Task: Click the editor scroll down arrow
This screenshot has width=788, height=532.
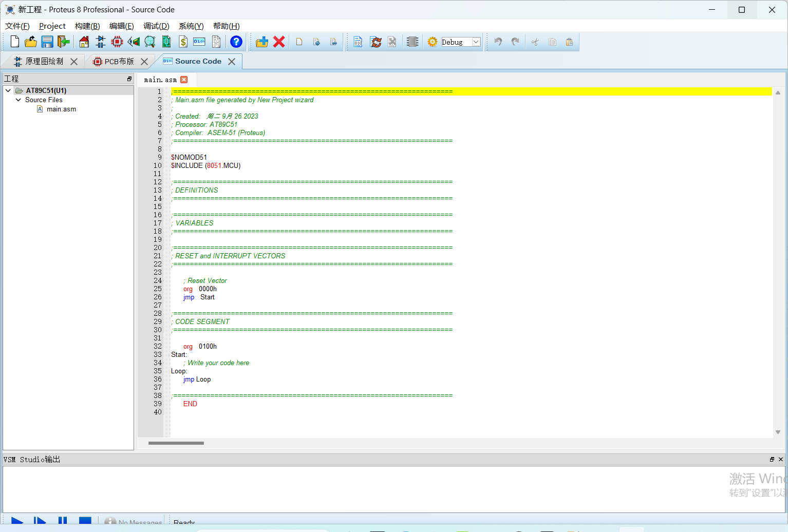Action: click(778, 432)
